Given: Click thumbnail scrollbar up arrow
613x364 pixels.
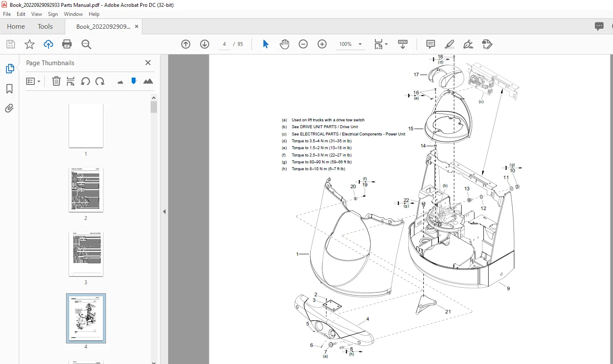Looking at the screenshot, I should pos(154,98).
